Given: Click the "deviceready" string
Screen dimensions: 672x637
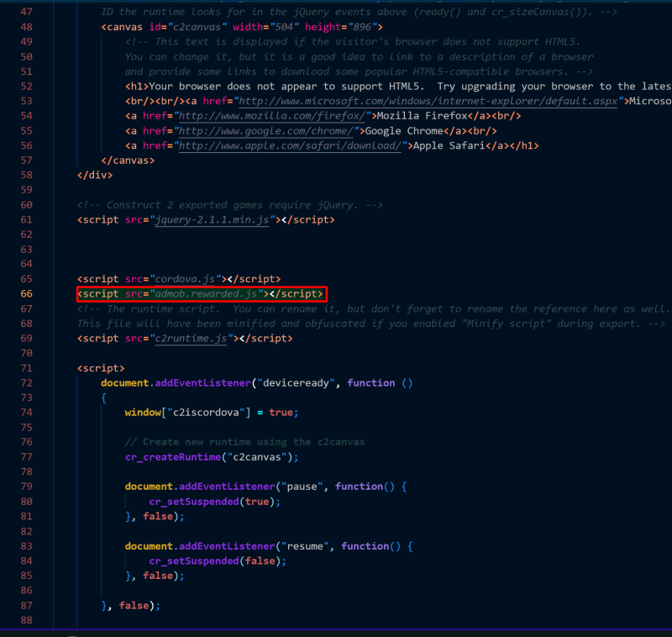Looking at the screenshot, I should coord(296,383).
